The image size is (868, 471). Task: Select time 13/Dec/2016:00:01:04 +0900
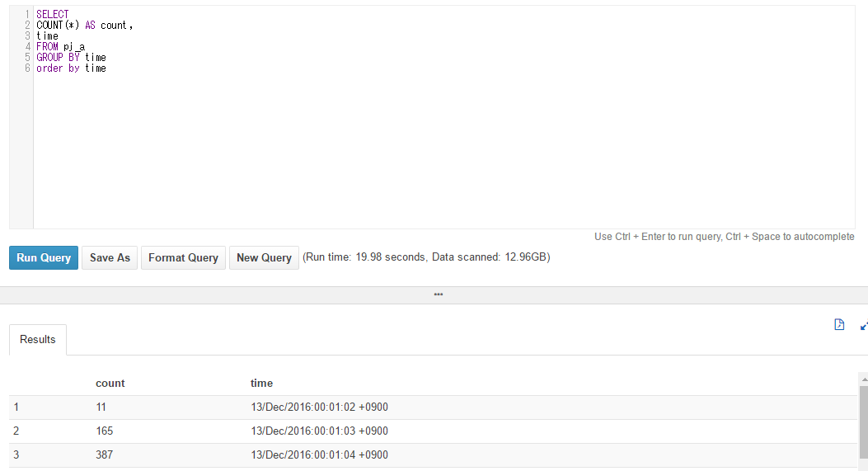[x=319, y=455]
